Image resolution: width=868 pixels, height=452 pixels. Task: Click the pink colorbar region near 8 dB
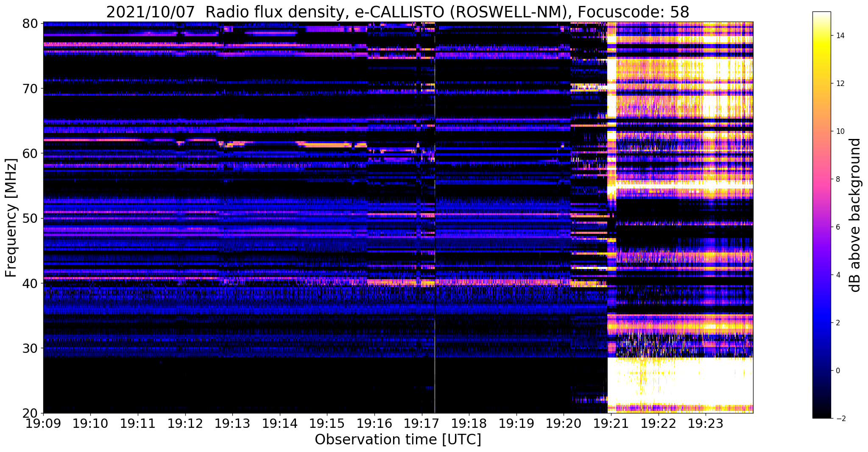coord(821,179)
